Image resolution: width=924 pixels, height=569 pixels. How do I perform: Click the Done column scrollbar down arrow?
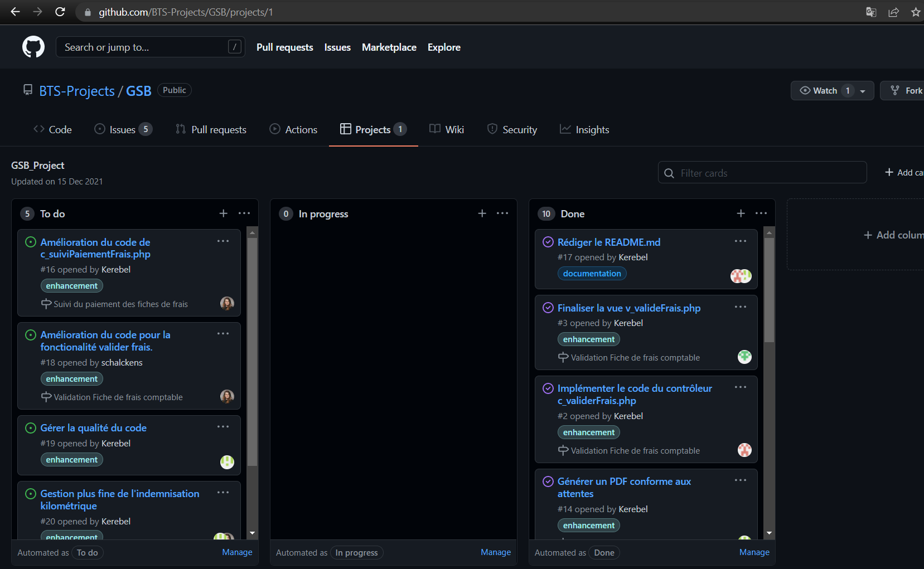click(x=769, y=533)
